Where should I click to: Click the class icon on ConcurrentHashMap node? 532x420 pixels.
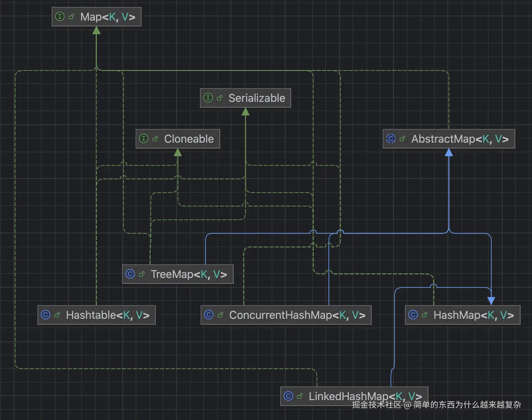click(x=209, y=315)
